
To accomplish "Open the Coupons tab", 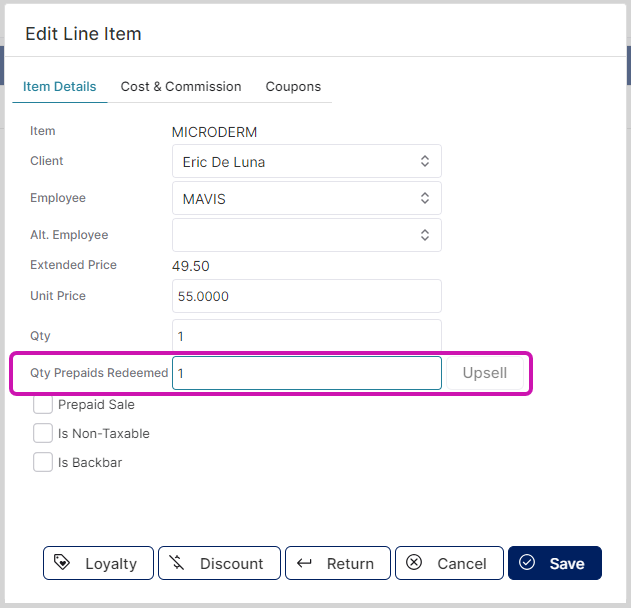I will pyautogui.click(x=293, y=87).
